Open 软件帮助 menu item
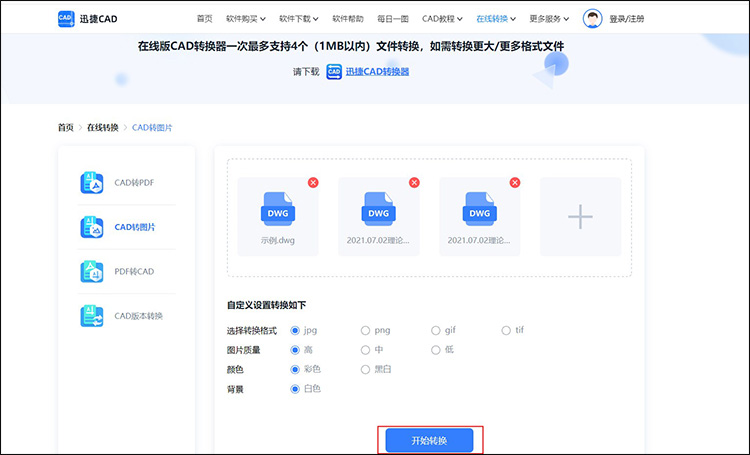This screenshot has height=455, width=750. coord(348,19)
